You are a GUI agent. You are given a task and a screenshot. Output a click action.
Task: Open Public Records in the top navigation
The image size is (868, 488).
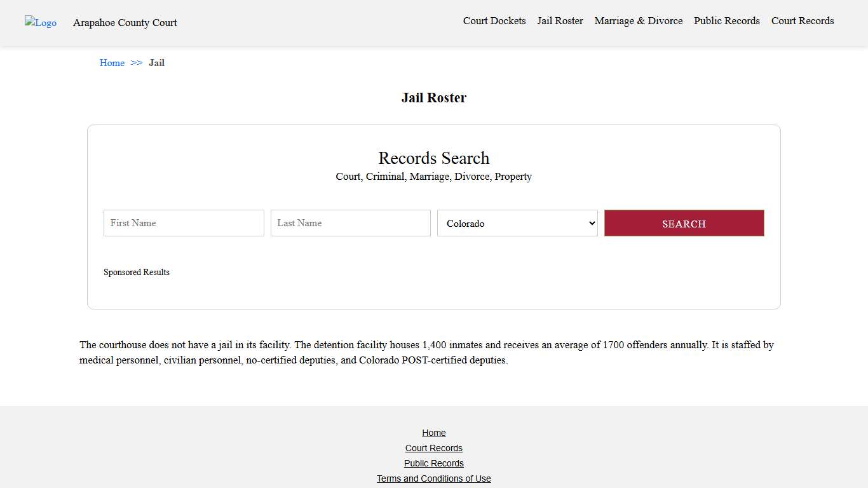click(726, 20)
